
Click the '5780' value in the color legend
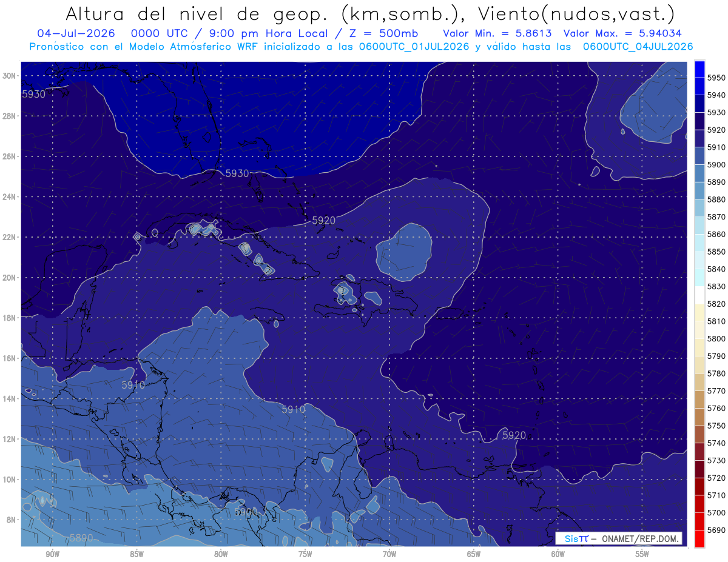pyautogui.click(x=716, y=374)
